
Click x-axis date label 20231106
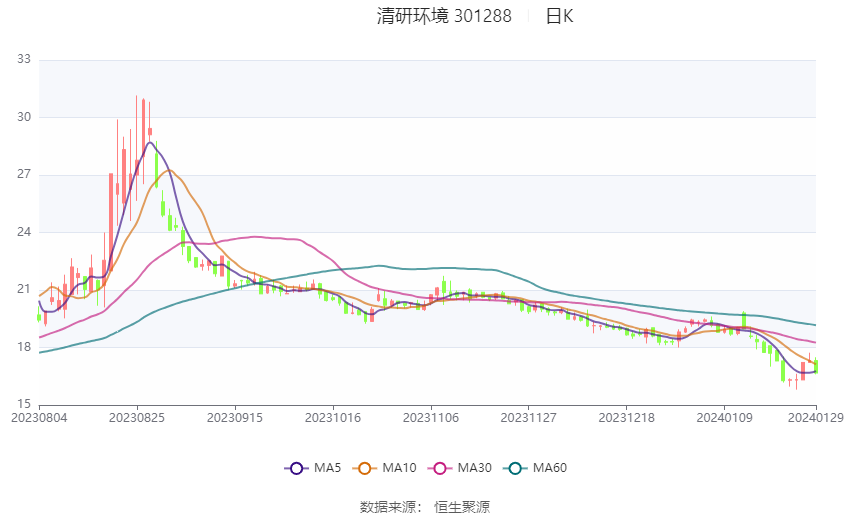[x=431, y=418]
